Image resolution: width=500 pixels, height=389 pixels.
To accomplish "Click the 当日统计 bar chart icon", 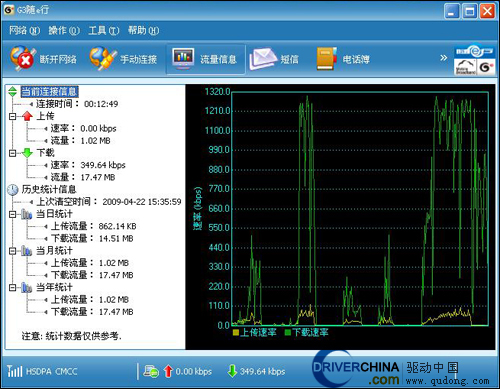I will pyautogui.click(x=27, y=214).
